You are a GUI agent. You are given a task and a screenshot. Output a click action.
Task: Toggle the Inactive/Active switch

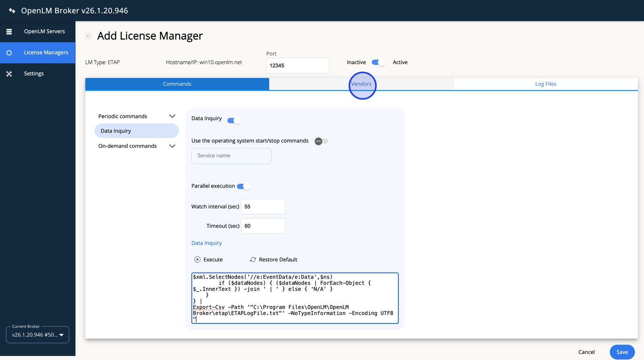(378, 62)
